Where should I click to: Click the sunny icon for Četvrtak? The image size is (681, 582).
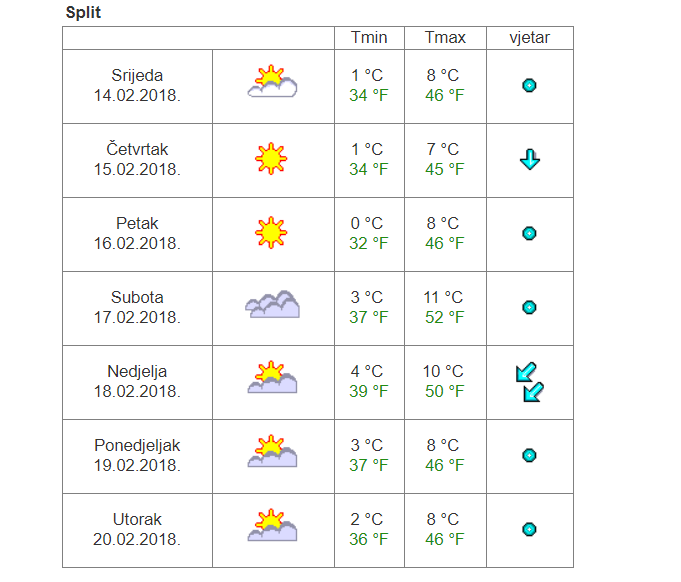tap(271, 159)
